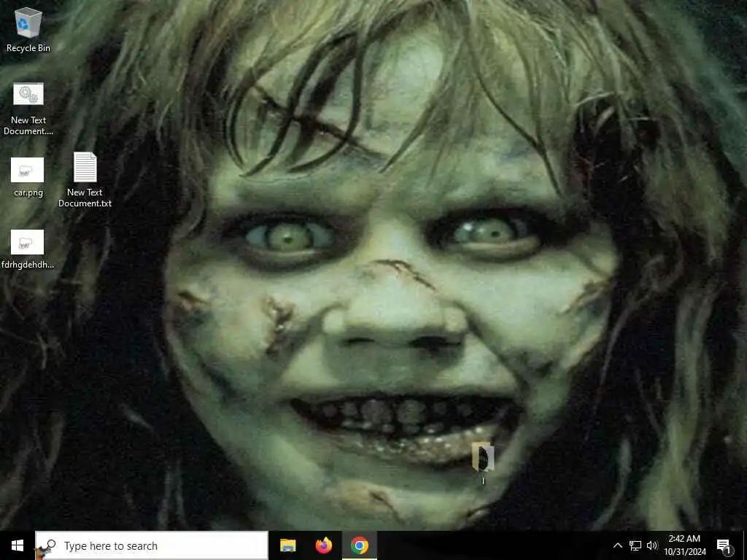Launch Firefox from the taskbar
The width and height of the screenshot is (747, 560).
[x=324, y=545]
